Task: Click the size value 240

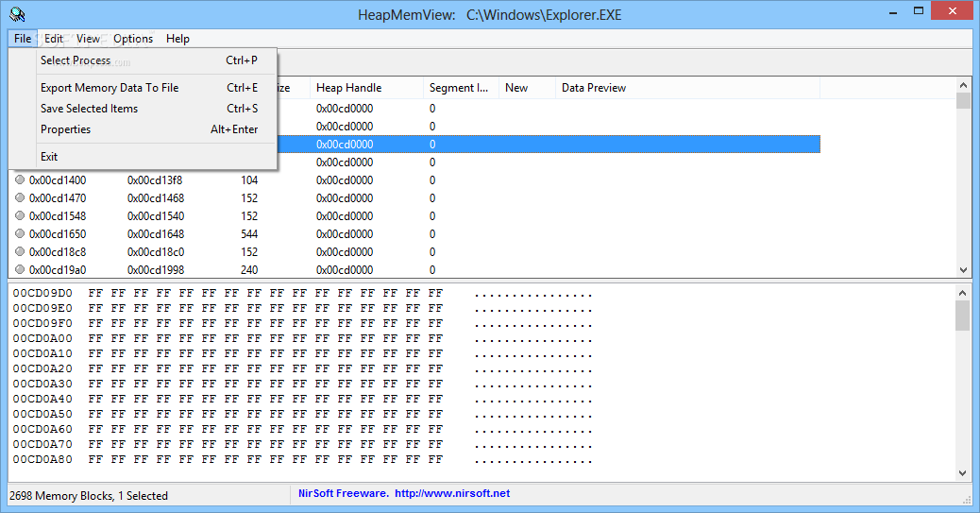Action: point(249,270)
